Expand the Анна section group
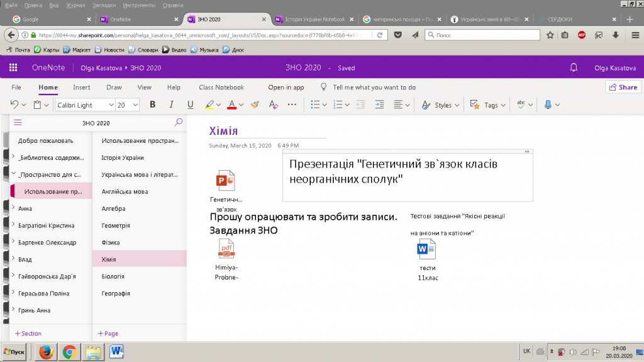Image resolution: width=644 pixels, height=362 pixels. click(x=14, y=207)
